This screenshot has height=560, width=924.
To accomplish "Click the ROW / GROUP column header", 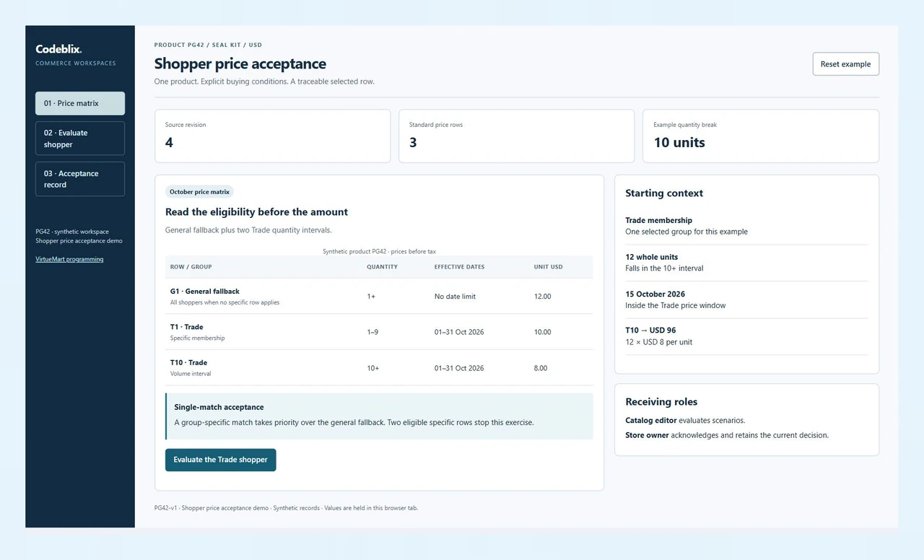I will (x=191, y=267).
